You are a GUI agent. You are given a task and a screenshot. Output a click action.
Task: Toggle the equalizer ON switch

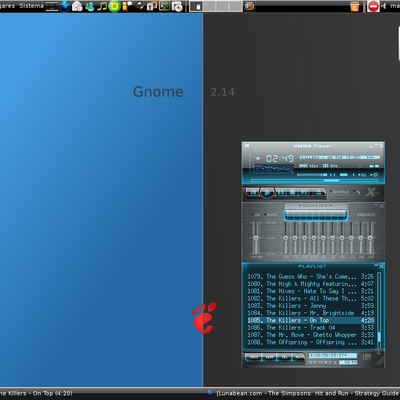click(256, 215)
